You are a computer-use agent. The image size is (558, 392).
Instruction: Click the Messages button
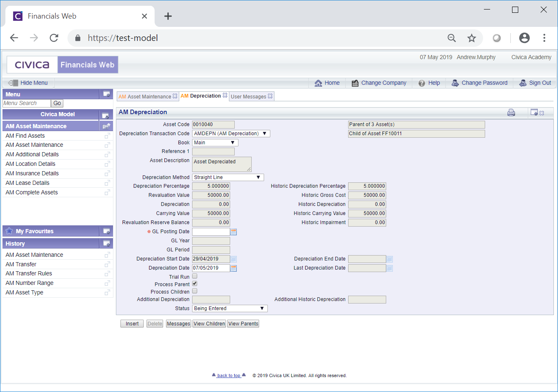178,324
